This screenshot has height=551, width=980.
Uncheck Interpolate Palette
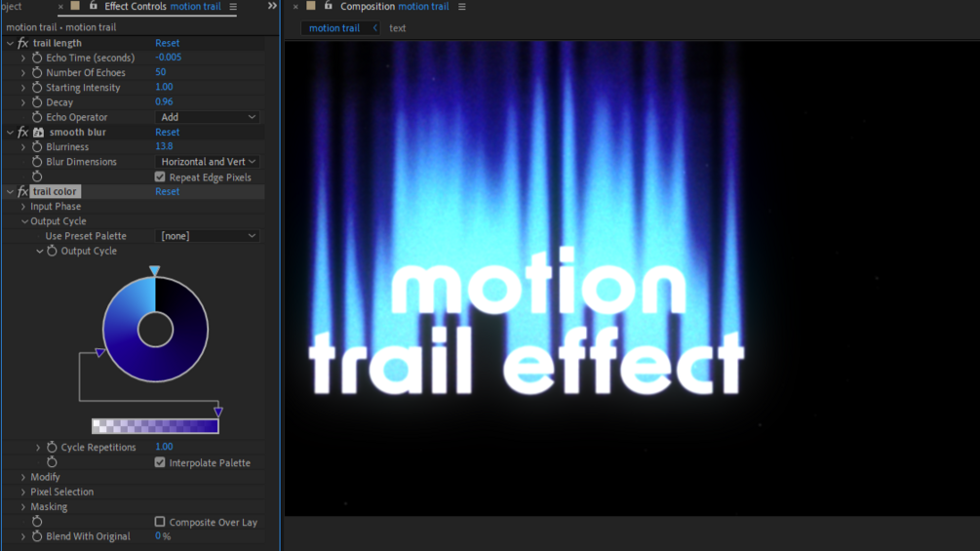point(160,462)
